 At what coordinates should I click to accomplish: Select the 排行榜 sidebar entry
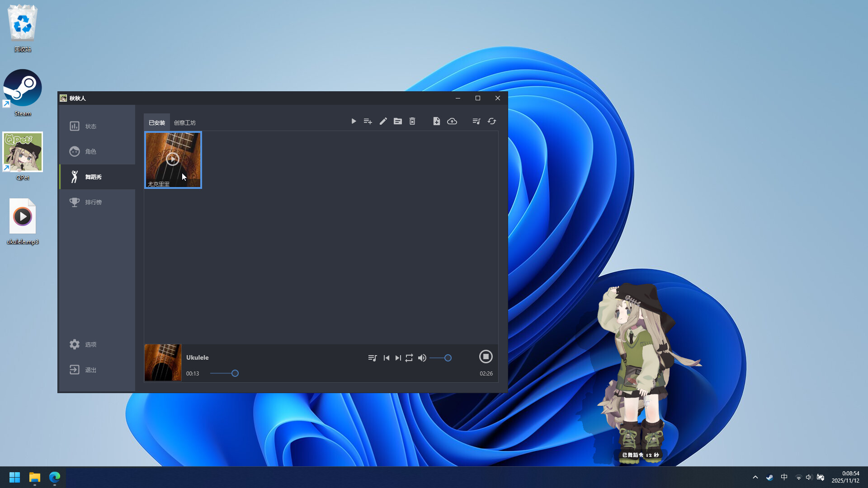[93, 202]
